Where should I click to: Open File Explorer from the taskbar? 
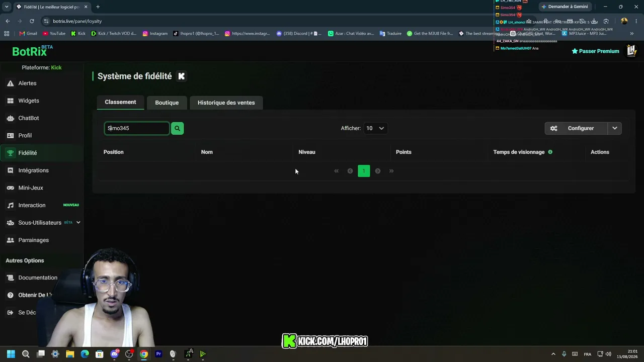pyautogui.click(x=70, y=354)
